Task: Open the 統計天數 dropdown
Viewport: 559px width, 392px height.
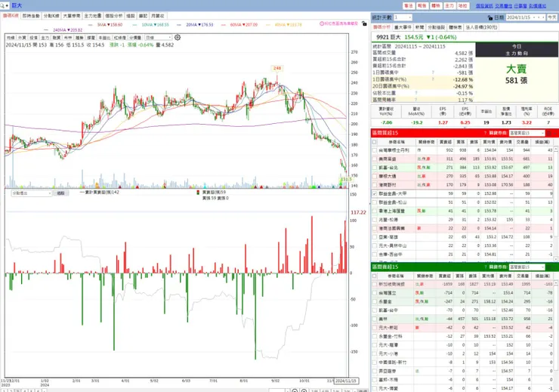Action: (x=403, y=17)
